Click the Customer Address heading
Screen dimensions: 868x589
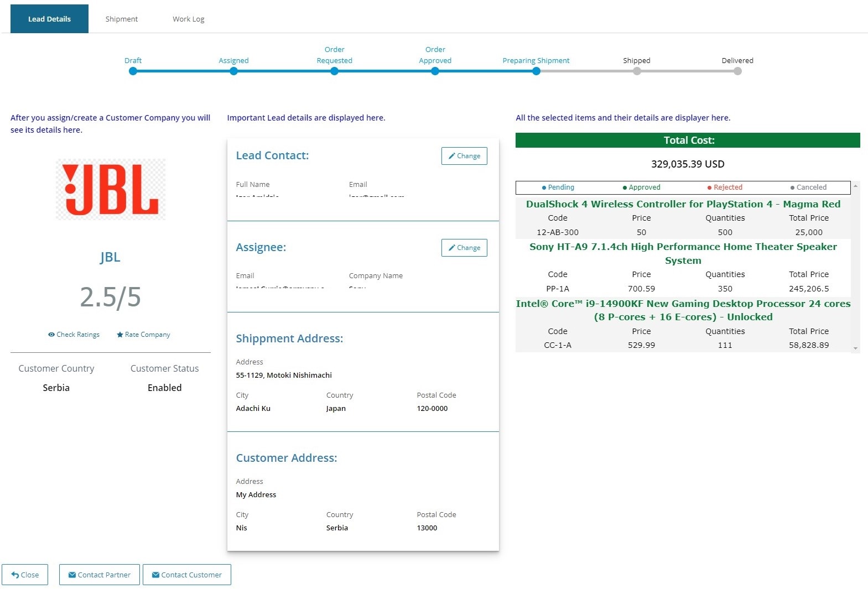[x=287, y=458]
